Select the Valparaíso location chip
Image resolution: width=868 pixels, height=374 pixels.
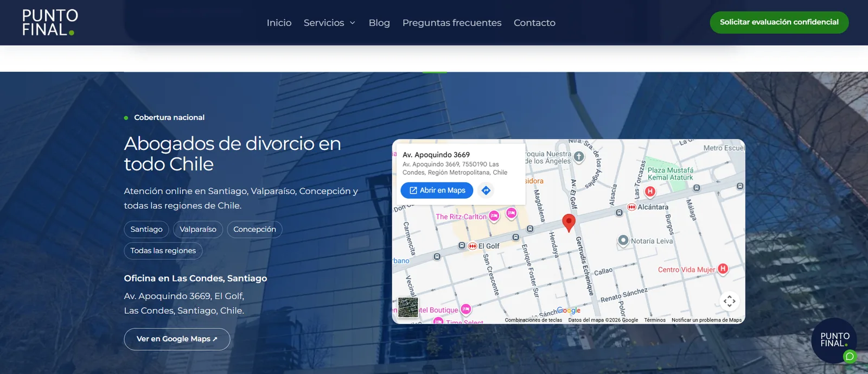click(x=198, y=229)
